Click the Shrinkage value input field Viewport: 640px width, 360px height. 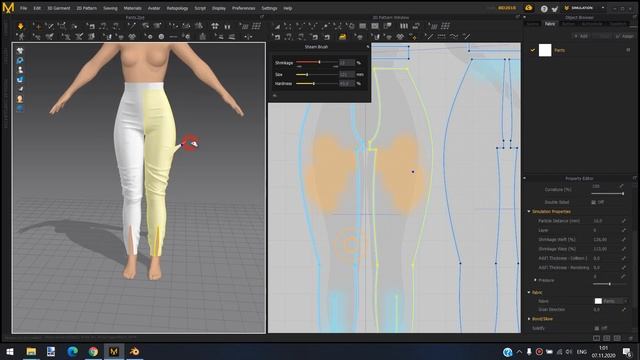pyautogui.click(x=347, y=63)
